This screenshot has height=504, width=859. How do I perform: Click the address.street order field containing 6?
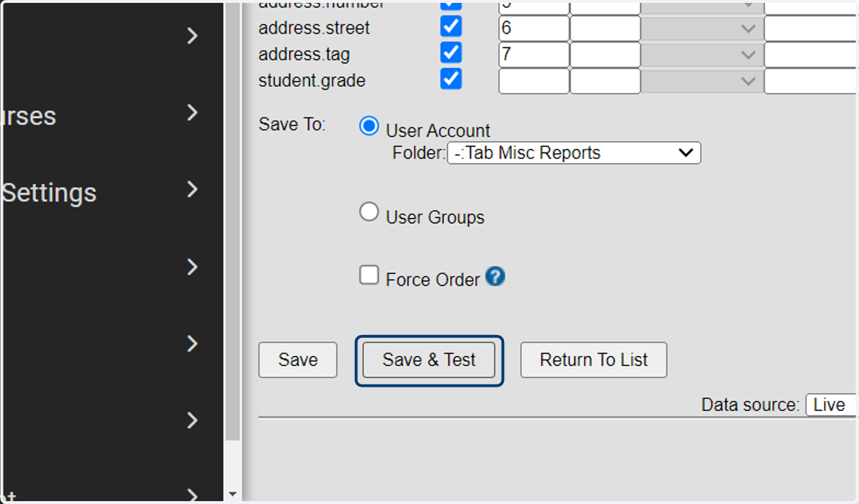point(534,29)
